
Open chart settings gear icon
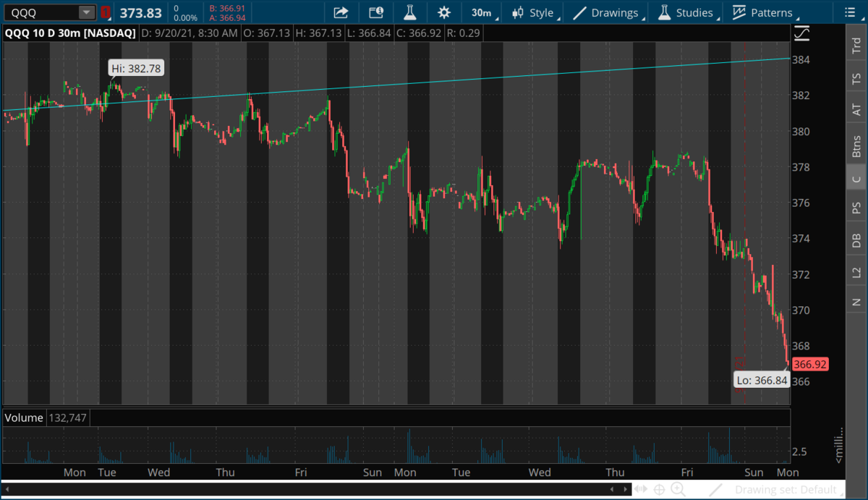click(444, 12)
